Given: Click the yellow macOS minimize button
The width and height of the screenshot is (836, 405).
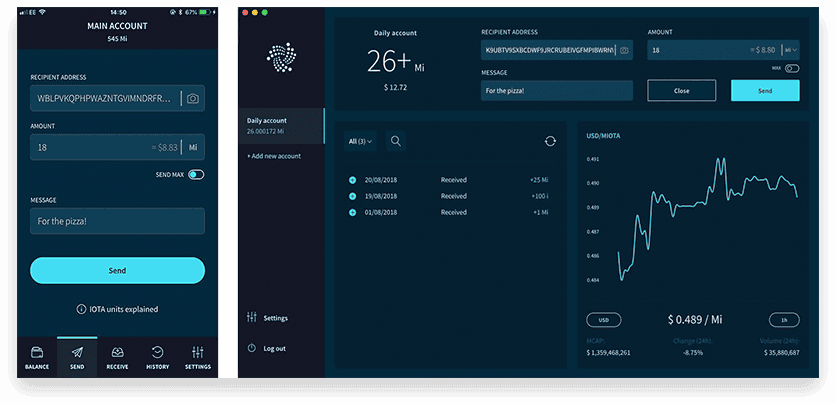Looking at the screenshot, I should point(255,12).
